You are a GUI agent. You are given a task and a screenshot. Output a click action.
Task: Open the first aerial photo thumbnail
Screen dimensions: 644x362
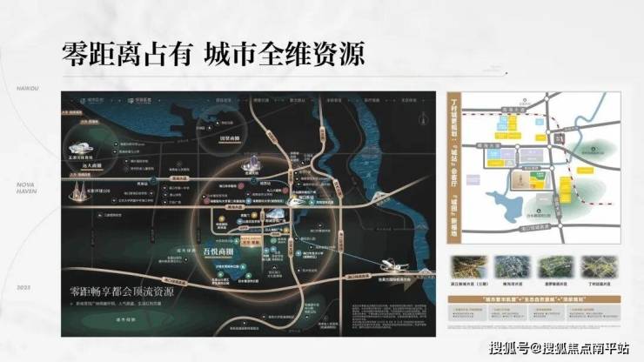[x=469, y=266]
